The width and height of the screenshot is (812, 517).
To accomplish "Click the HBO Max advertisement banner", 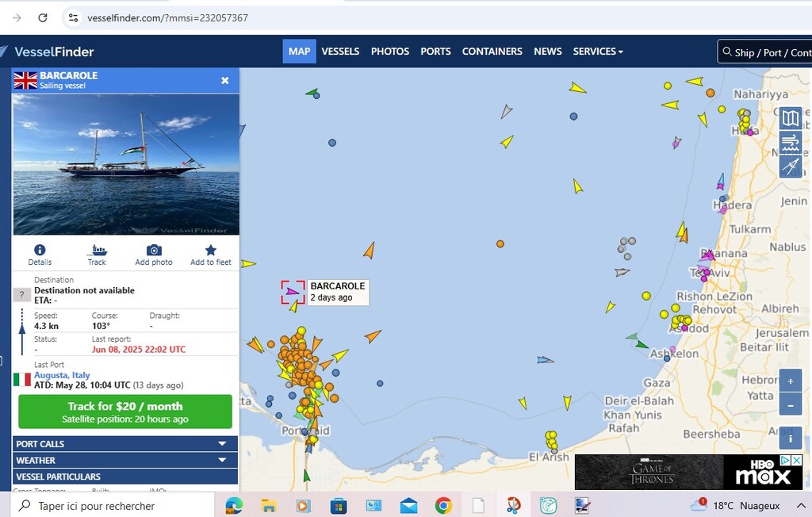I will [x=688, y=473].
